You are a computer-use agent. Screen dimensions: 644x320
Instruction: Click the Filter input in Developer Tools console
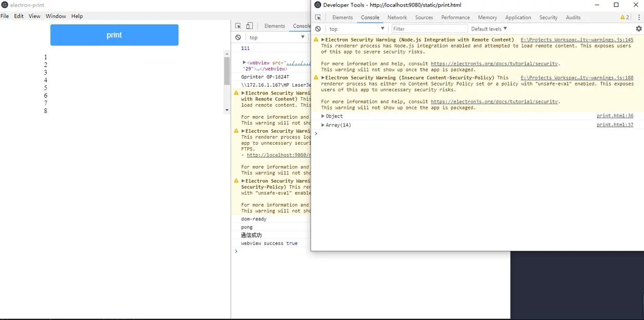click(x=429, y=29)
